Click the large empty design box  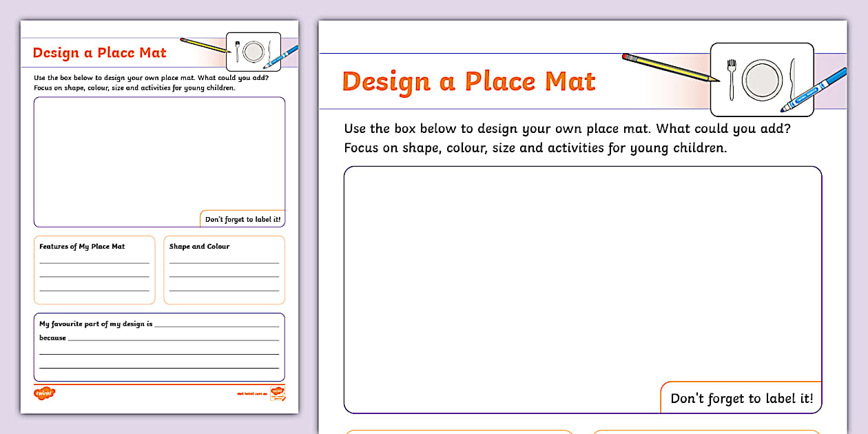tap(582, 282)
